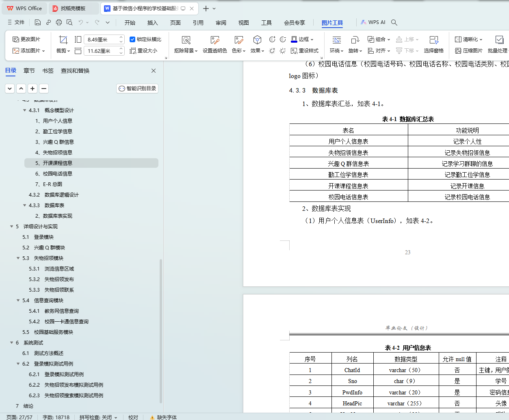Switch to the 找稻壳模板 window tab
The image size is (509, 420).
74,8
